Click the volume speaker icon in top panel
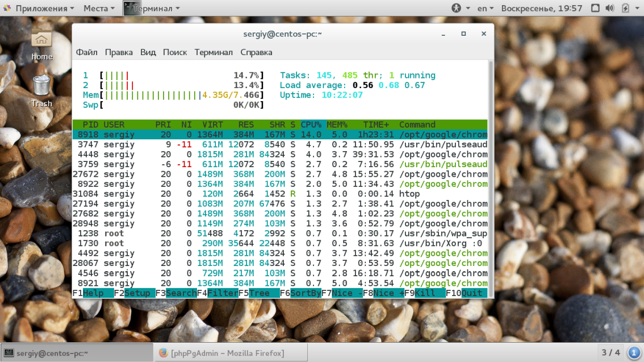This screenshot has height=362, width=644. tap(610, 8)
